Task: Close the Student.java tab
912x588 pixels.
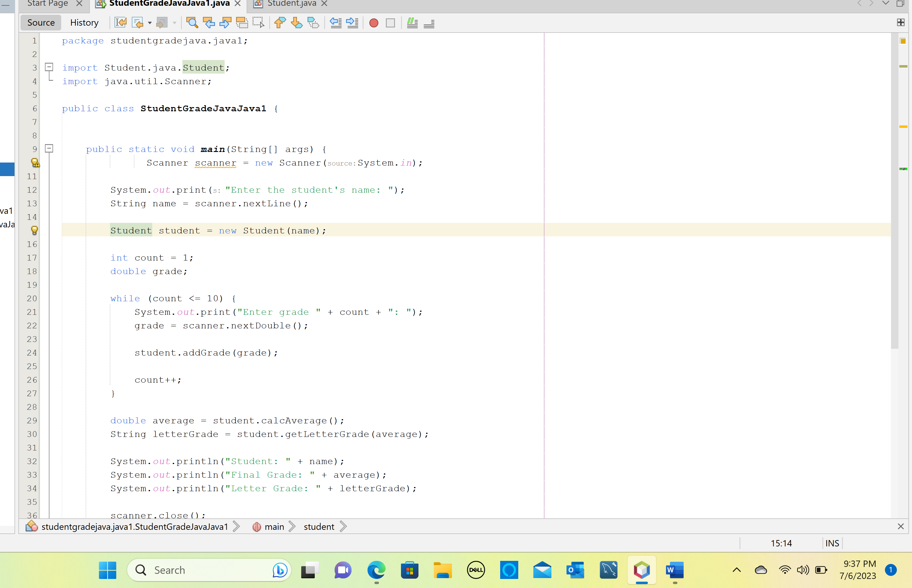Action: pos(324,4)
